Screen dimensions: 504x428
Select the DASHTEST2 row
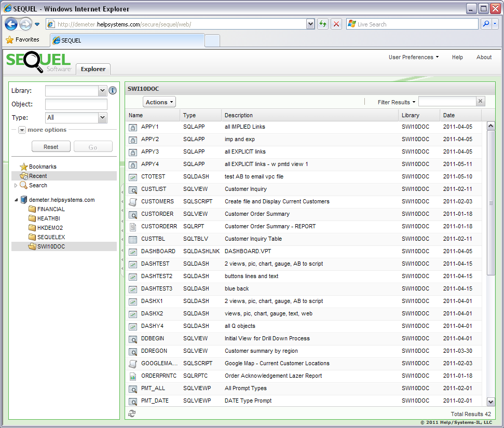click(304, 277)
